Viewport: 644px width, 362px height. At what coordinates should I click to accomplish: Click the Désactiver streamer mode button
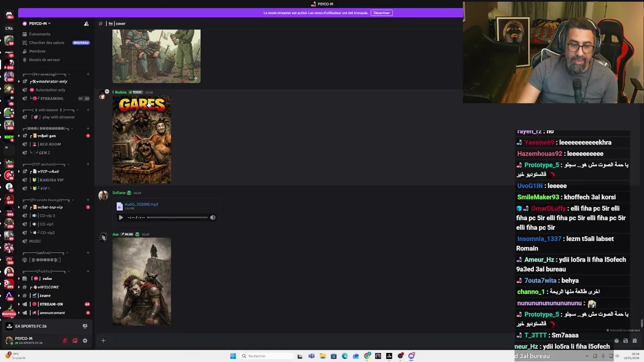(381, 13)
